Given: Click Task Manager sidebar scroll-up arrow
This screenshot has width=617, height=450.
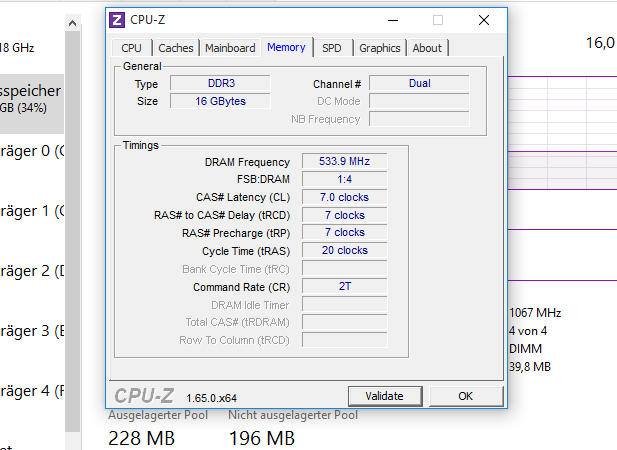Looking at the screenshot, I should pyautogui.click(x=72, y=23).
